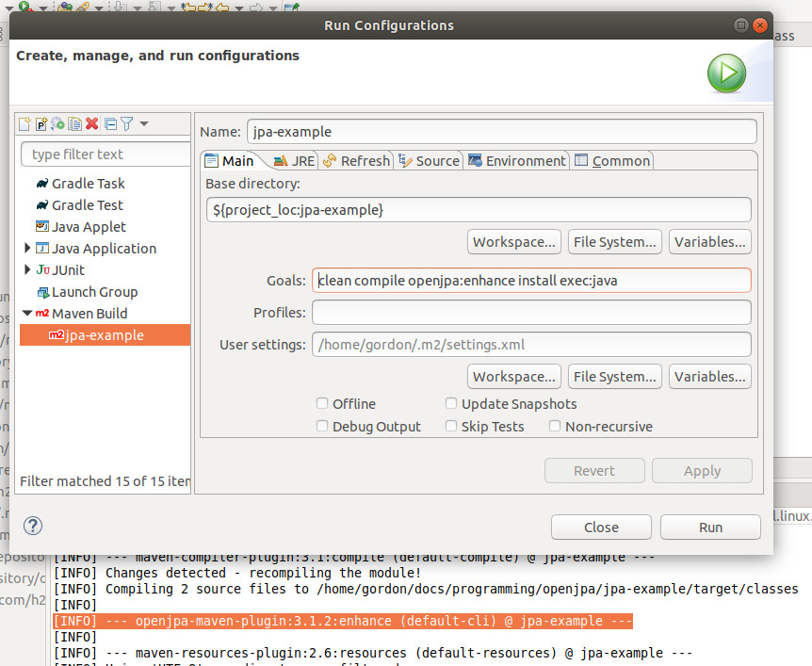Expand the Java Application node

[x=27, y=248]
